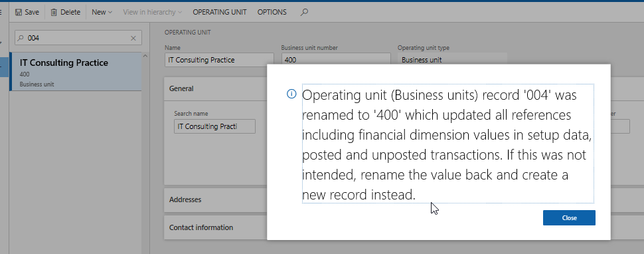
Task: Click the Save disk icon
Action: 19,13
